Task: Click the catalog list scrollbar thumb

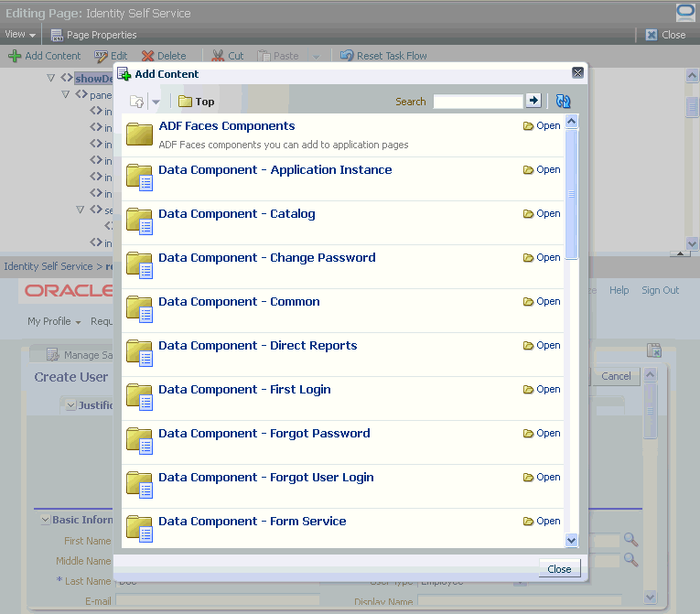Action: tap(571, 194)
